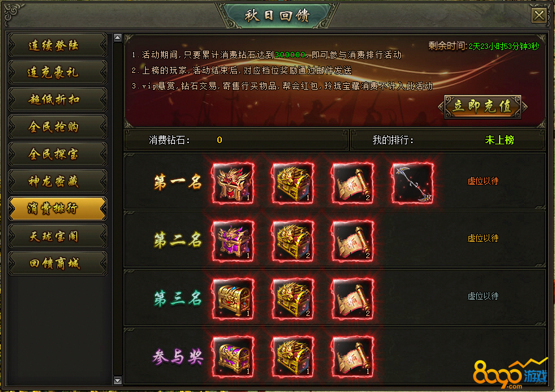The width and height of the screenshot is (555, 392).
Task: Open the 超低折扣 tab
Action: [x=58, y=99]
